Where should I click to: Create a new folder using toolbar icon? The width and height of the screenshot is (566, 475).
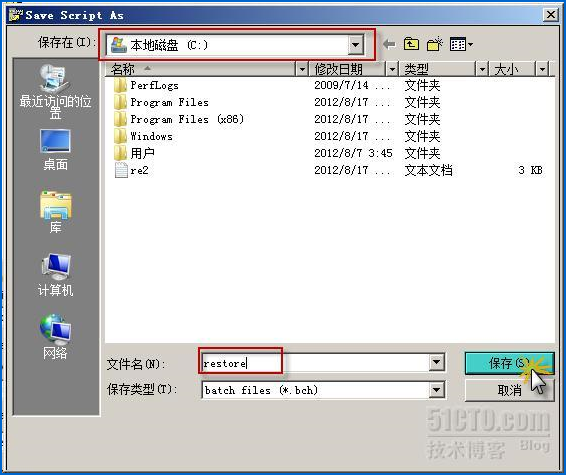click(435, 44)
